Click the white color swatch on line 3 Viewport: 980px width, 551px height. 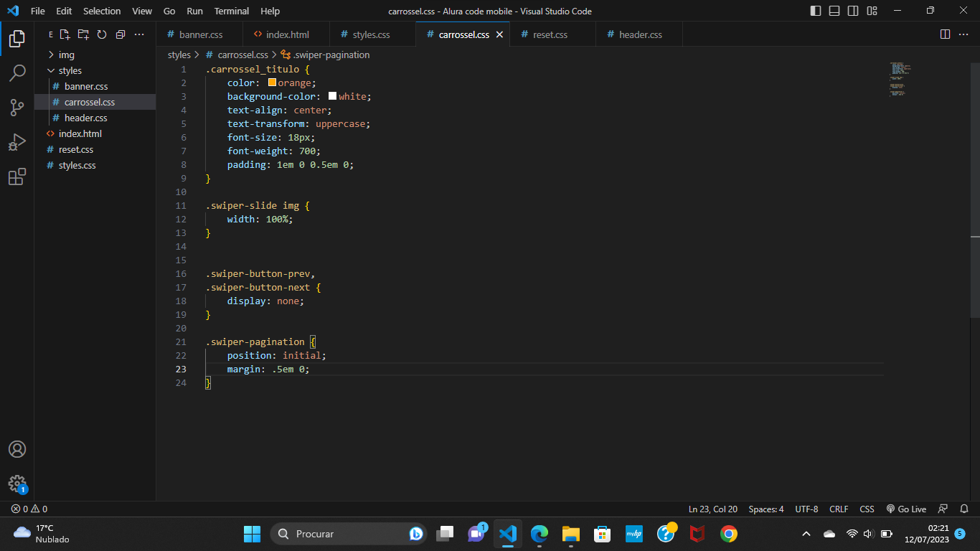coord(333,96)
